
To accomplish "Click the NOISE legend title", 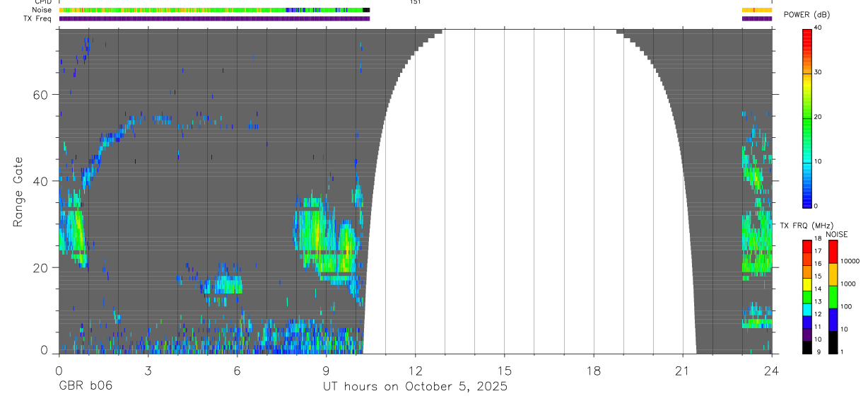I will [838, 234].
